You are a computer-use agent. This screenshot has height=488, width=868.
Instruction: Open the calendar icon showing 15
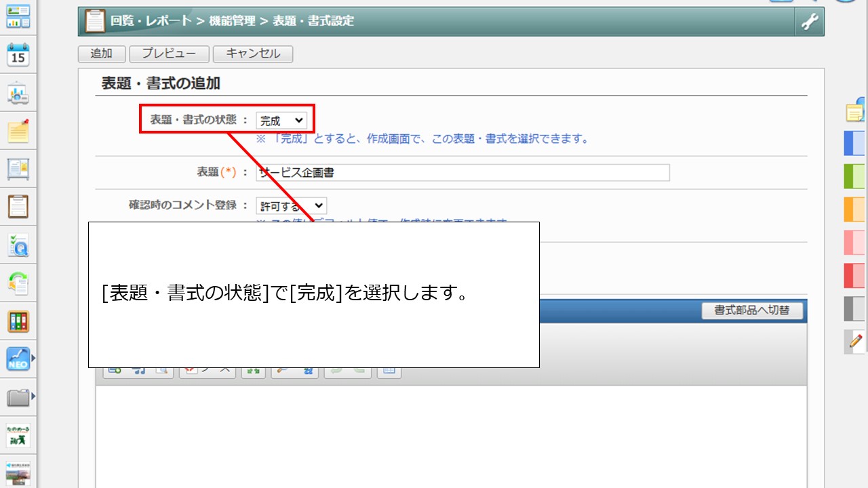[18, 56]
